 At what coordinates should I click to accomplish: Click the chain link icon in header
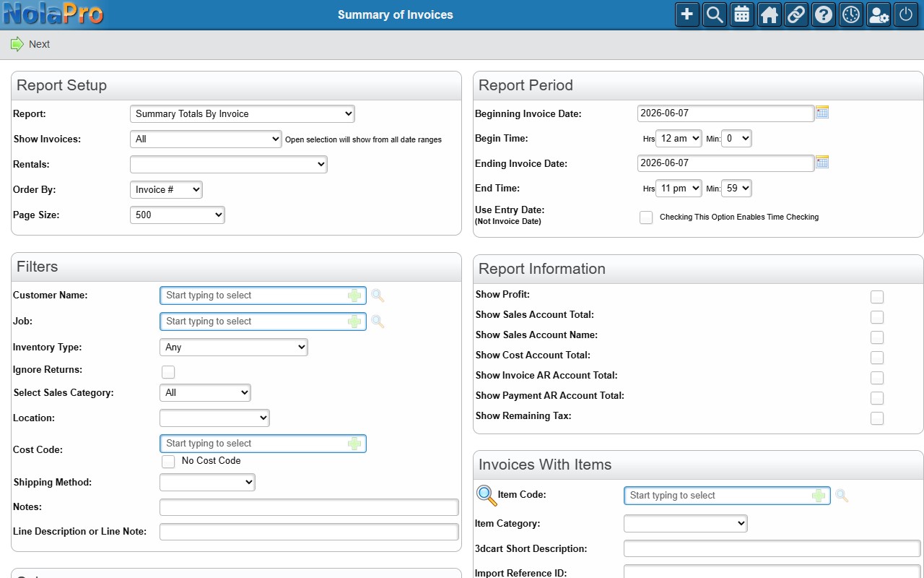click(796, 14)
